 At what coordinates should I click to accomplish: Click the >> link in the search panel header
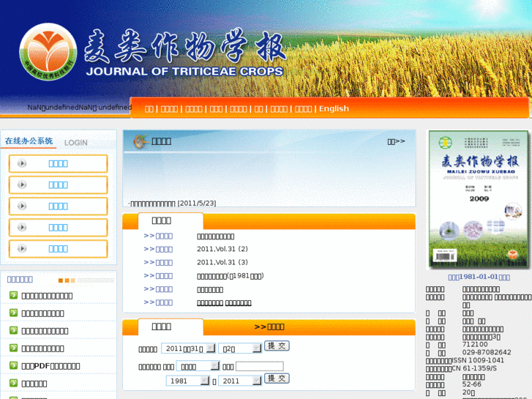[x=269, y=327]
